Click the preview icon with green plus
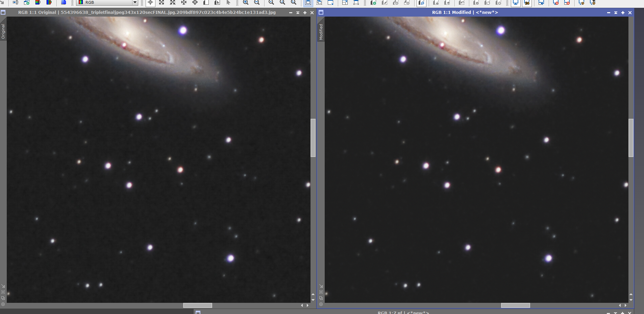This screenshot has height=314, width=644. click(373, 3)
